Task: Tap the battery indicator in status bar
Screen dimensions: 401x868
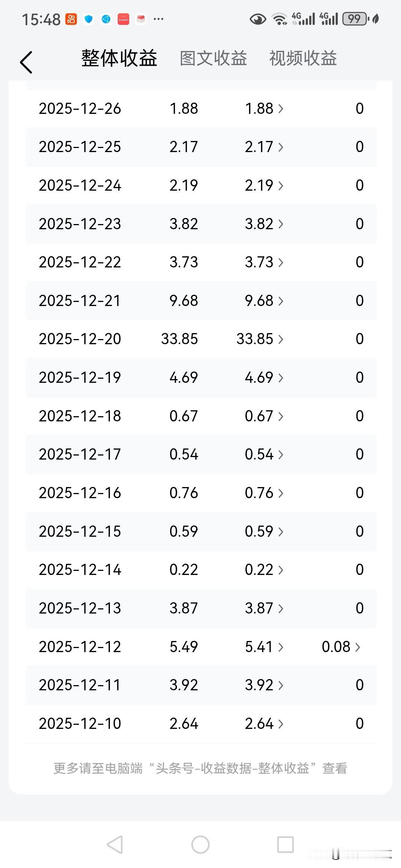Action: coord(355,19)
